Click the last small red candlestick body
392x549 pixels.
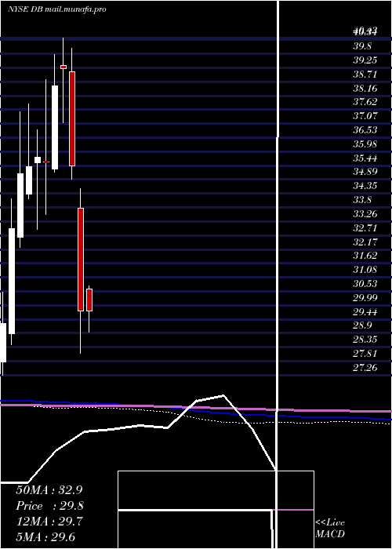[89, 300]
